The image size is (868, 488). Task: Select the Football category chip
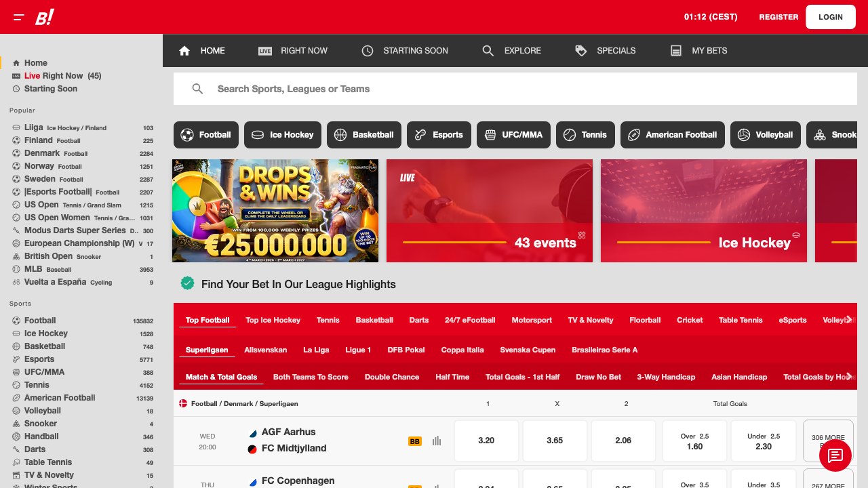pyautogui.click(x=206, y=135)
